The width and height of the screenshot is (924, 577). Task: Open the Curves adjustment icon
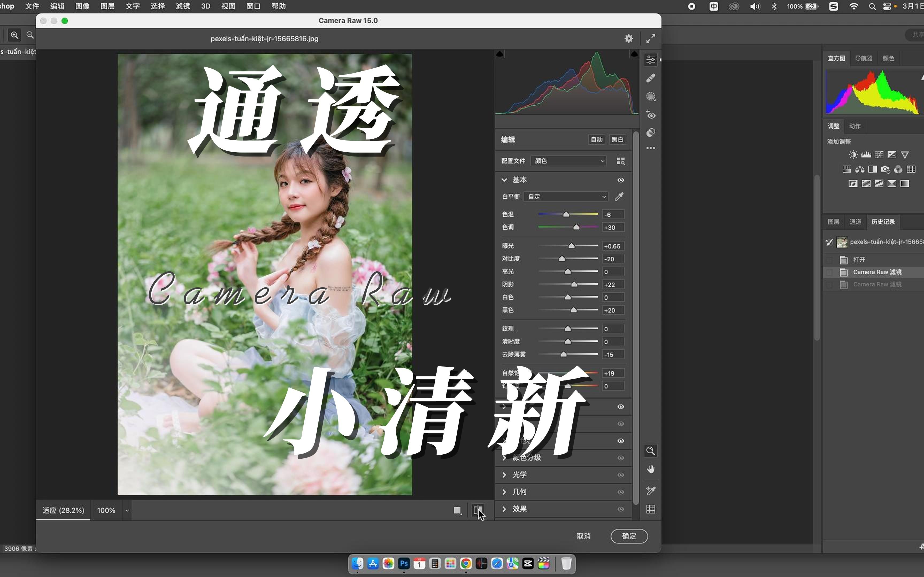(x=879, y=155)
